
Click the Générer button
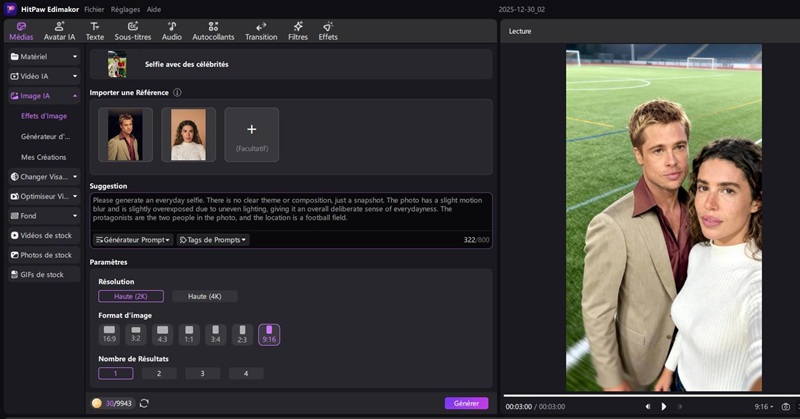coord(466,403)
